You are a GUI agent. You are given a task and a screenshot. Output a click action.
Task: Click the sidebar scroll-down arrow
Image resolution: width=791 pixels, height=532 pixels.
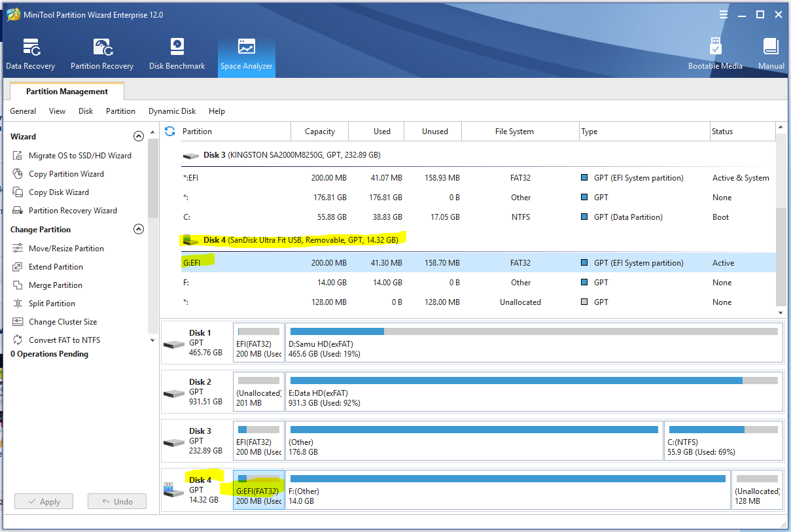(x=152, y=340)
